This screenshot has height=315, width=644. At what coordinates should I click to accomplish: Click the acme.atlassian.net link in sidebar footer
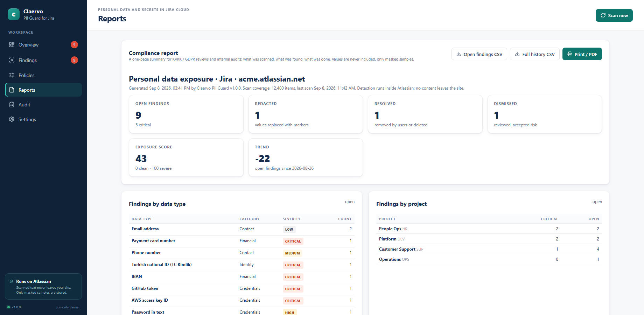click(x=68, y=307)
